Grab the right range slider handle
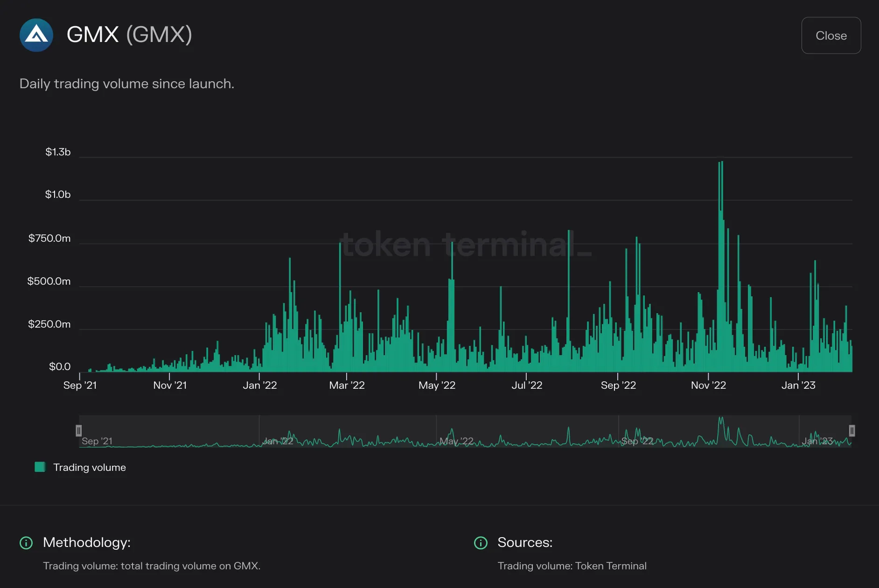Image resolution: width=879 pixels, height=588 pixels. [851, 430]
